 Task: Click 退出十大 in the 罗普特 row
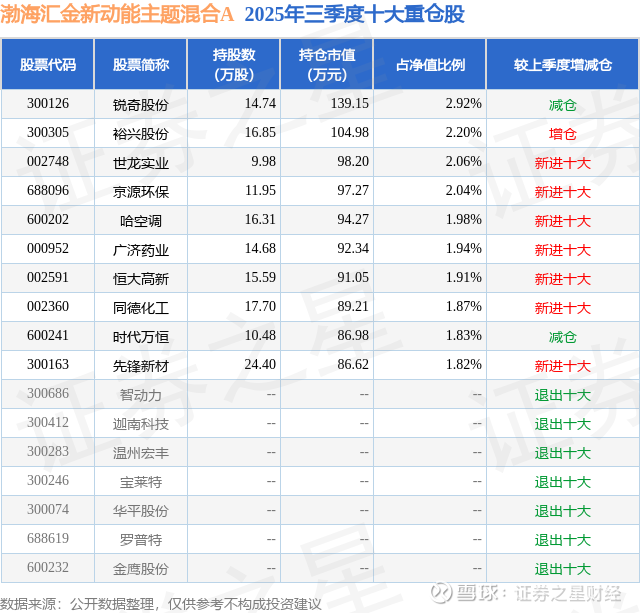click(x=562, y=540)
